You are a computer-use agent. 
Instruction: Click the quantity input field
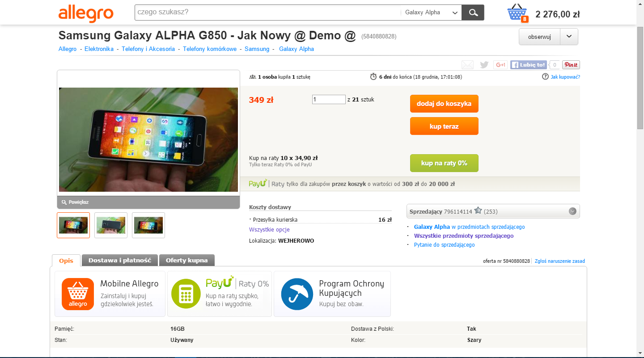[329, 100]
